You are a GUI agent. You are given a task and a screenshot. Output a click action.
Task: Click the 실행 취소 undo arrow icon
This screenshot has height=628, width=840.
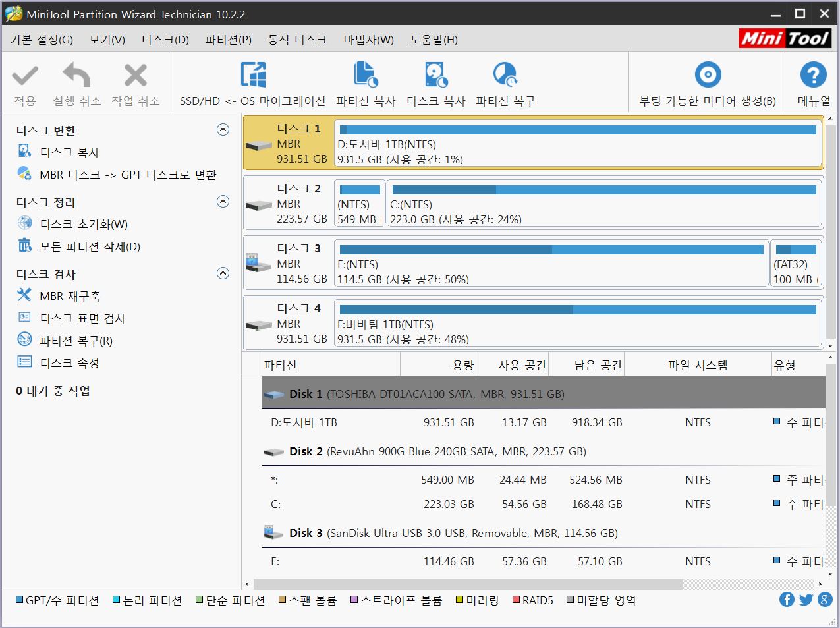click(x=76, y=75)
